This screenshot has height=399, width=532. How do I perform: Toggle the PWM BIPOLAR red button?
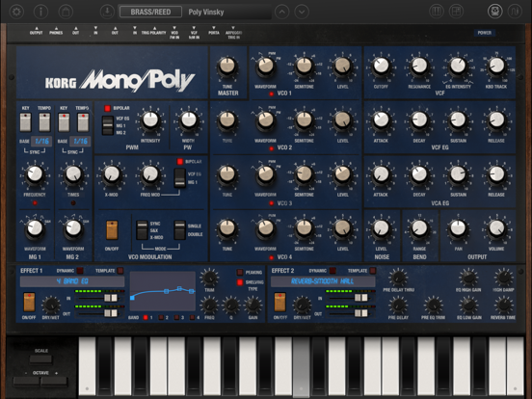pos(108,108)
